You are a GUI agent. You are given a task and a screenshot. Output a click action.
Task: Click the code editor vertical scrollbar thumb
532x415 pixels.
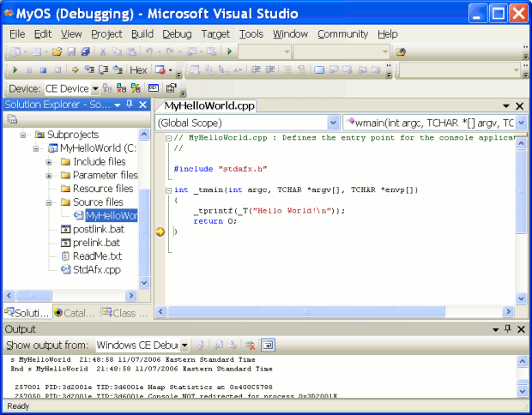(521, 191)
